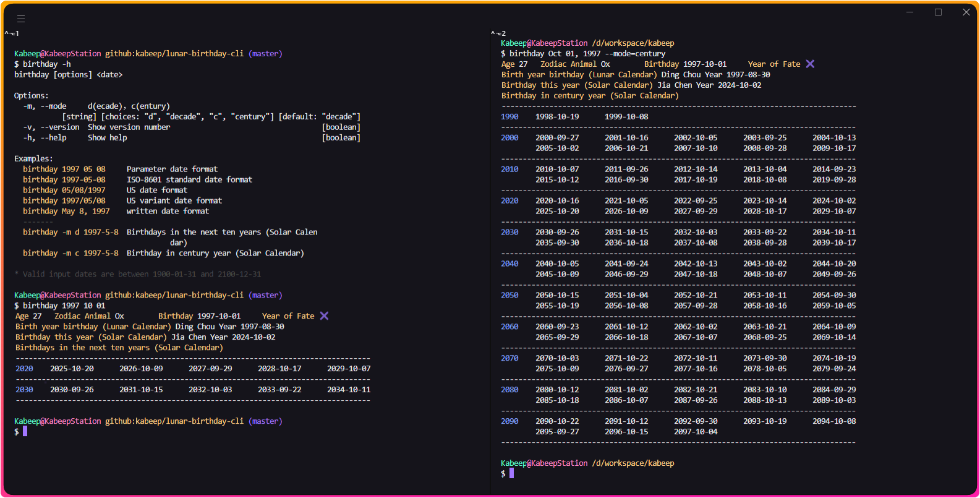The width and height of the screenshot is (980, 498).
Task: Click the '$ birthday 1997 10 01' command
Action: [60, 306]
